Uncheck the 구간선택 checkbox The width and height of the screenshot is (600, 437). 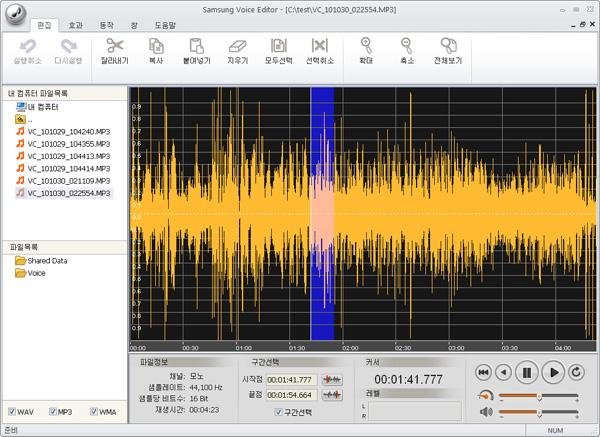click(279, 412)
